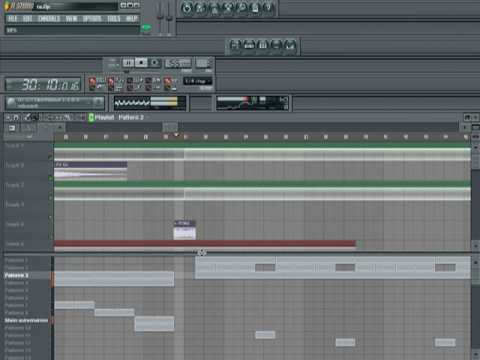This screenshot has width=480, height=360.
Task: Open the VIEW menu
Action: coord(71,18)
